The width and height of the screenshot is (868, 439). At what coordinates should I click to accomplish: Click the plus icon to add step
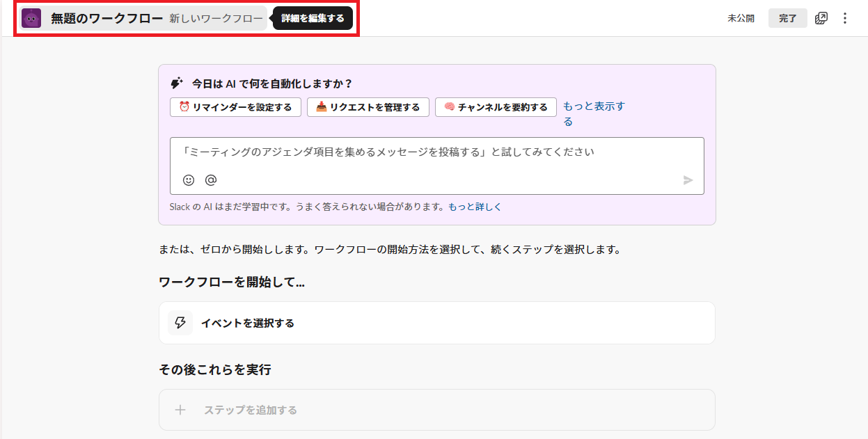pyautogui.click(x=180, y=410)
